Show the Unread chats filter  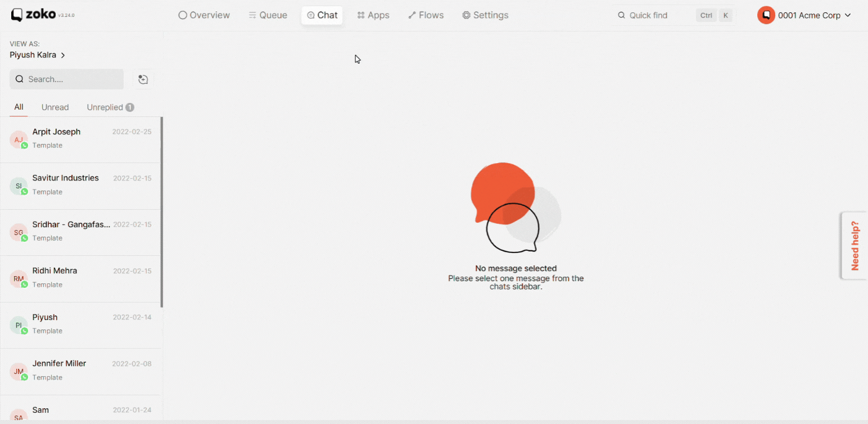[x=55, y=107]
